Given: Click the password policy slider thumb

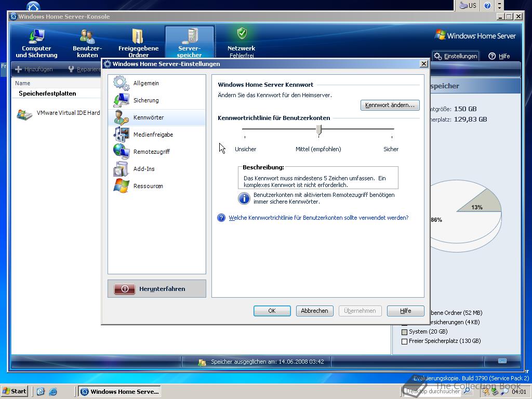Looking at the screenshot, I should [318, 130].
